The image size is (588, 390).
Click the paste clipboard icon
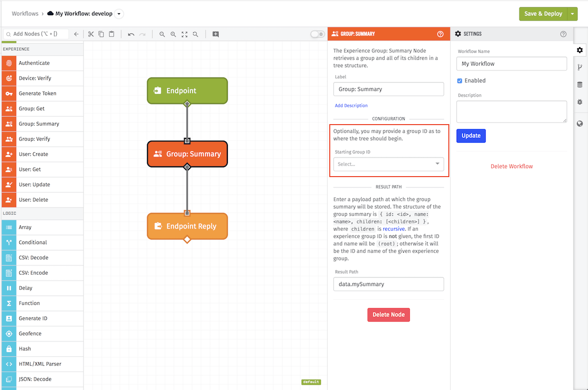[x=112, y=34]
